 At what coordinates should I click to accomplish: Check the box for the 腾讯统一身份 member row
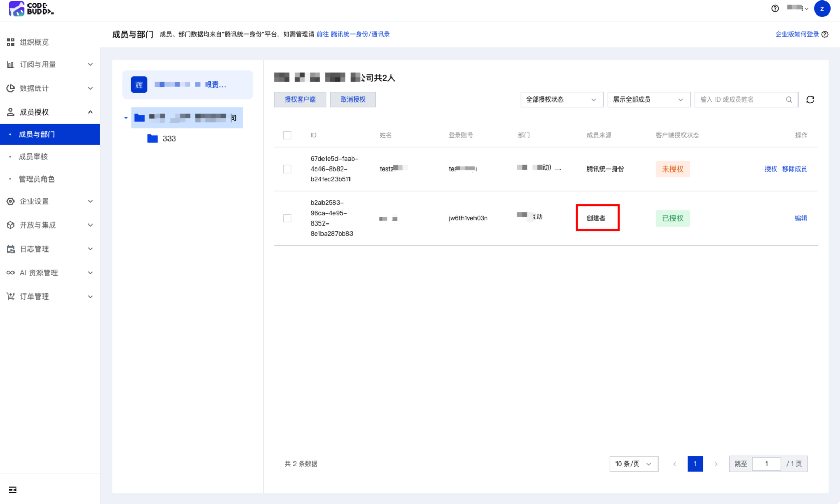coord(287,169)
